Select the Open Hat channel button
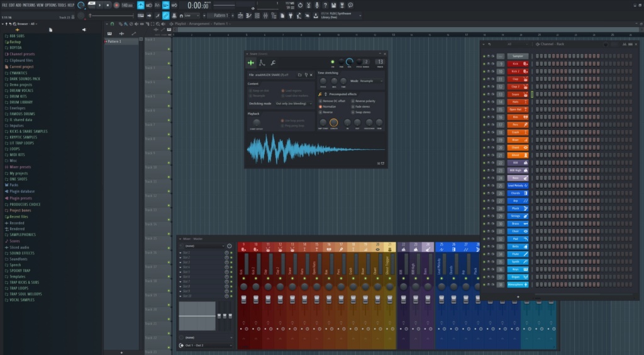The image size is (644, 355). [518, 110]
